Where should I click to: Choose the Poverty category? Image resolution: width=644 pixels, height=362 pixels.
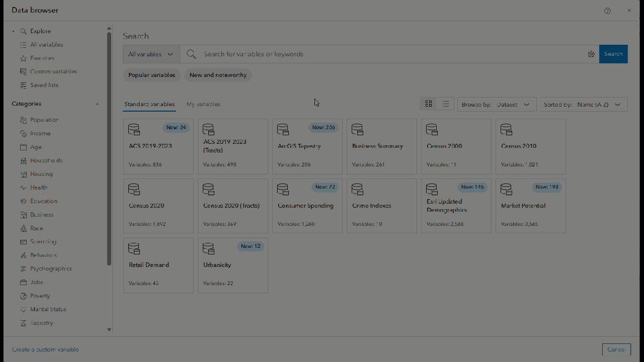[40, 296]
